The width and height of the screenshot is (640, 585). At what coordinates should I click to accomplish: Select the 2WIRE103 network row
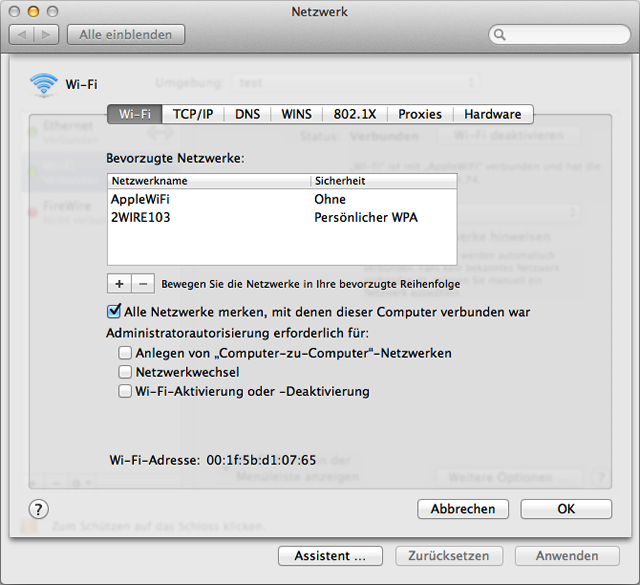point(282,217)
